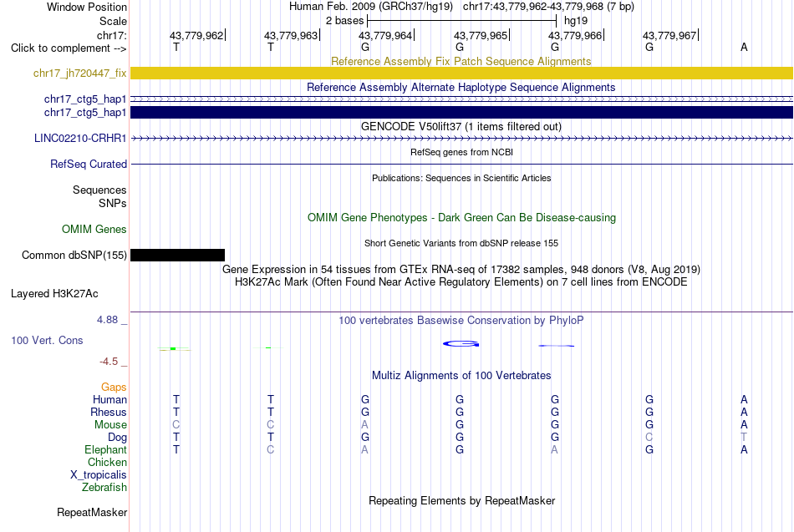Select the Dog species row label

(x=117, y=438)
